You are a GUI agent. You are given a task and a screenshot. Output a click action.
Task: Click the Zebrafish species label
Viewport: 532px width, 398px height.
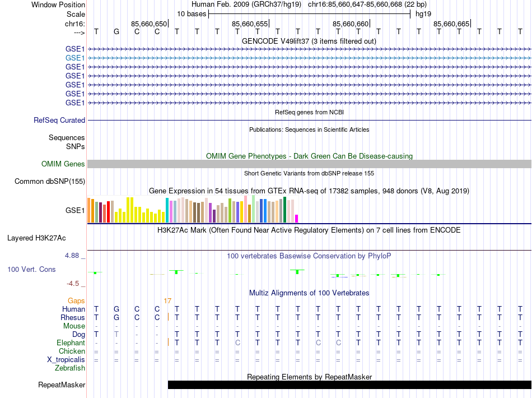tap(70, 368)
